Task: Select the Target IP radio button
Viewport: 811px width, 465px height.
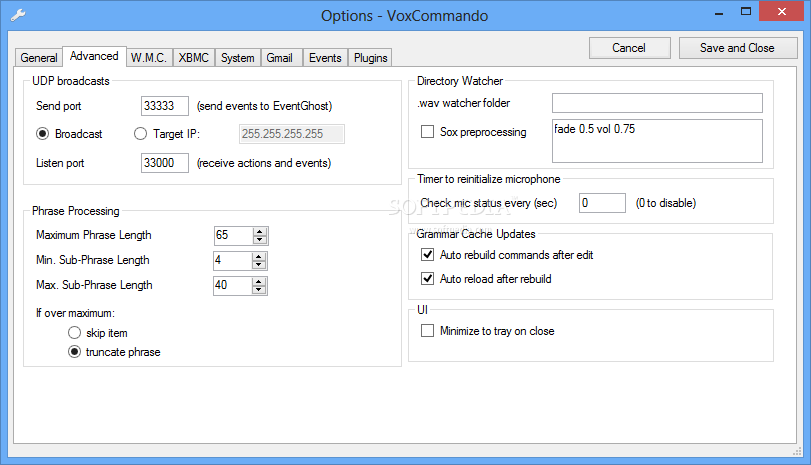Action: (x=140, y=134)
